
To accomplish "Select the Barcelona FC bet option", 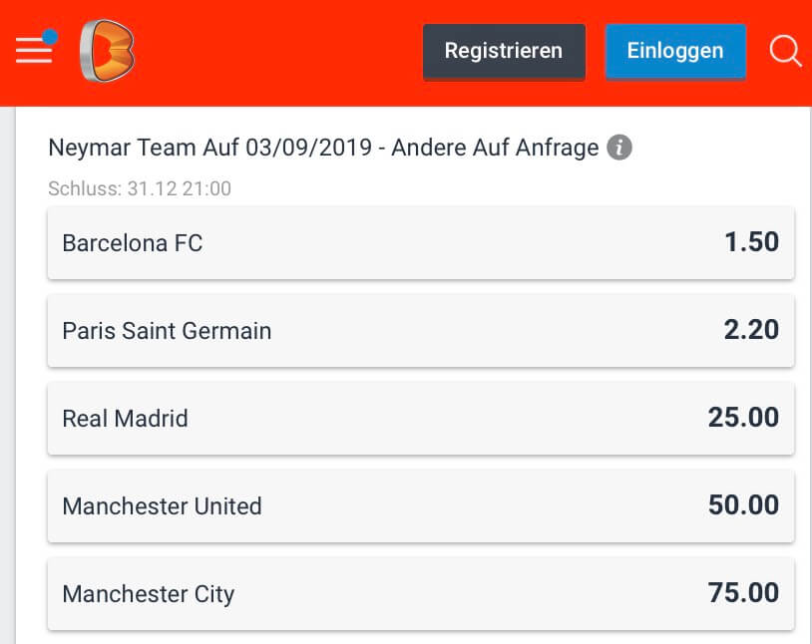I will click(x=421, y=243).
